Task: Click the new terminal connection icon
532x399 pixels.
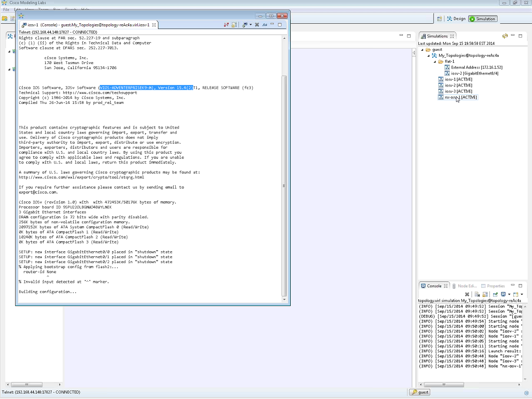Action: 244,25
